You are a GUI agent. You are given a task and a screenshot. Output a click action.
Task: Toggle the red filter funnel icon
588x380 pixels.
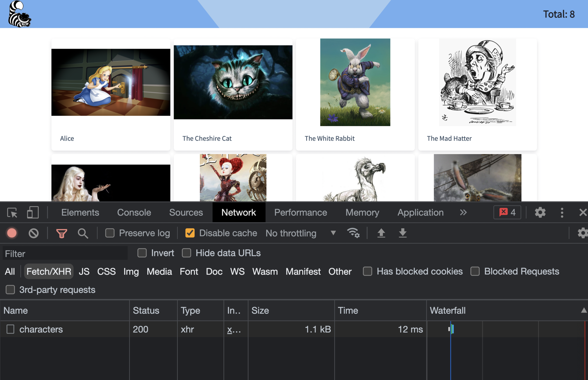pos(61,233)
